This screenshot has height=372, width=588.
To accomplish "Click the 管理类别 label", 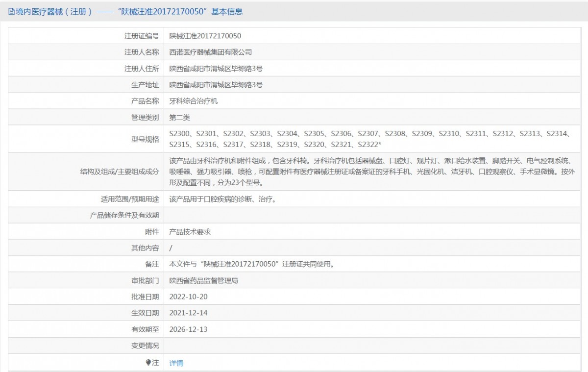I will [145, 118].
